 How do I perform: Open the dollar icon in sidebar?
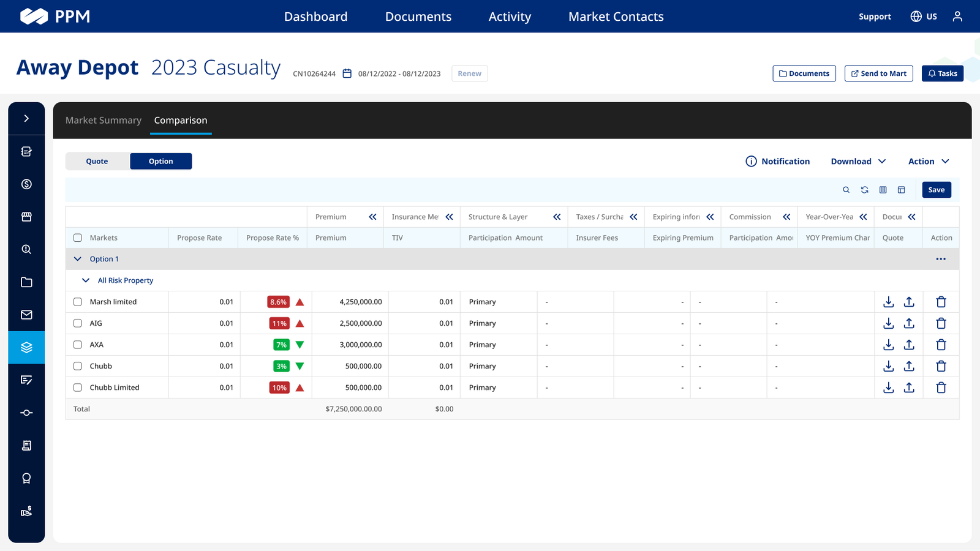coord(26,184)
